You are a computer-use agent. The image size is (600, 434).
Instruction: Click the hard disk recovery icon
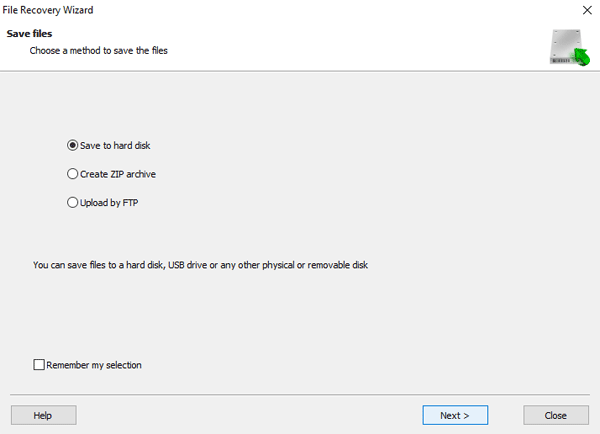pos(569,47)
